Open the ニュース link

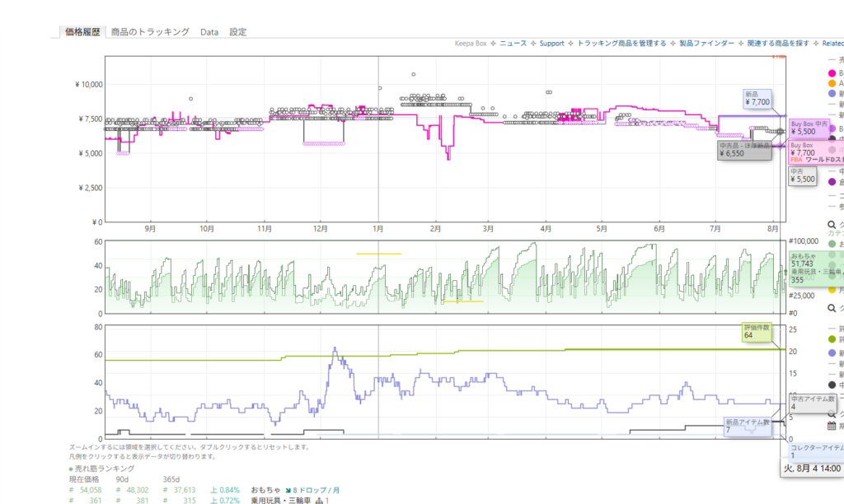pos(513,44)
